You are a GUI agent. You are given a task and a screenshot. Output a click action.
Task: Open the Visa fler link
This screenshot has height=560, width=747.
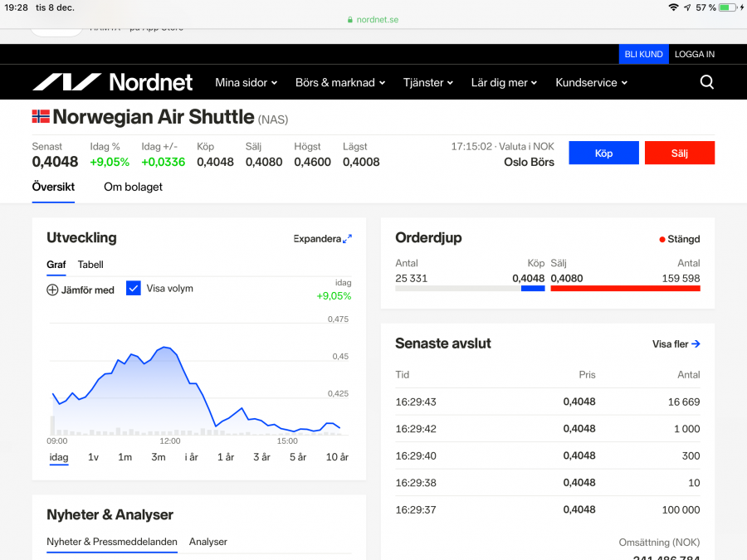[676, 343]
